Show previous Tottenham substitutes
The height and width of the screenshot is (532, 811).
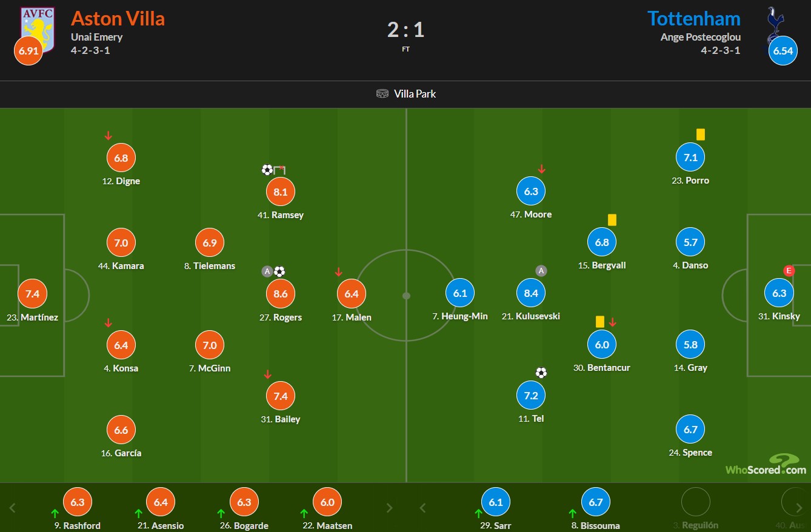[x=423, y=508]
